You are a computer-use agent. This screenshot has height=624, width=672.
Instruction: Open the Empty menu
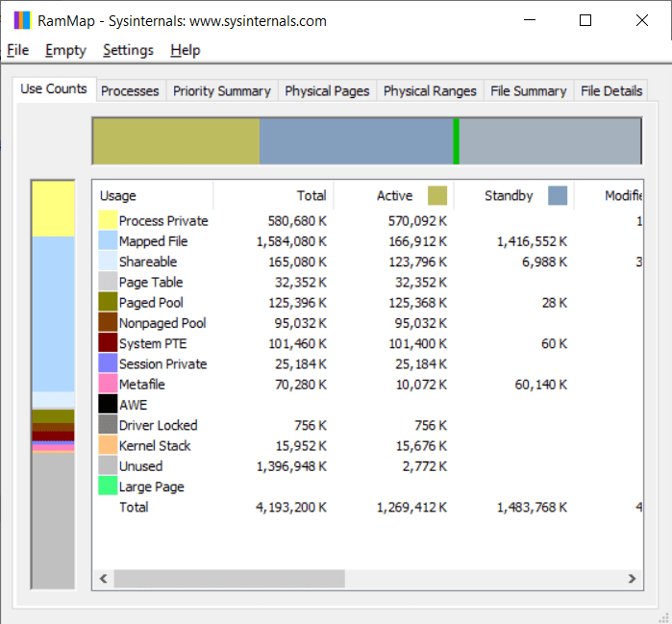tap(65, 50)
